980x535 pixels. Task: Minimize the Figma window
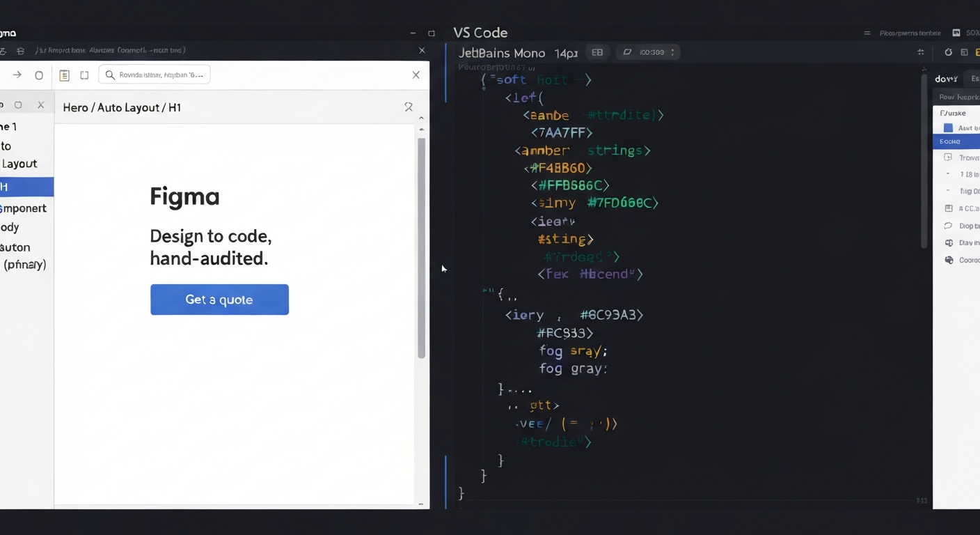413,33
